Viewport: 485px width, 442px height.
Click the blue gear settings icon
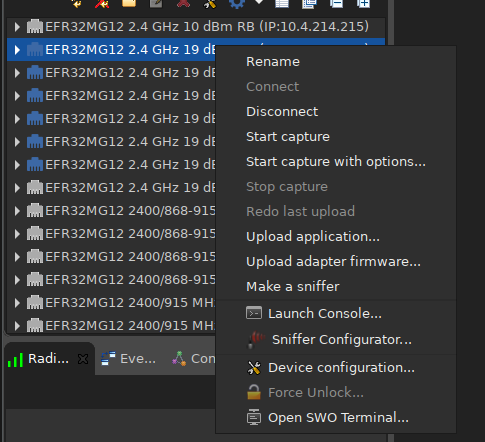click(237, 3)
